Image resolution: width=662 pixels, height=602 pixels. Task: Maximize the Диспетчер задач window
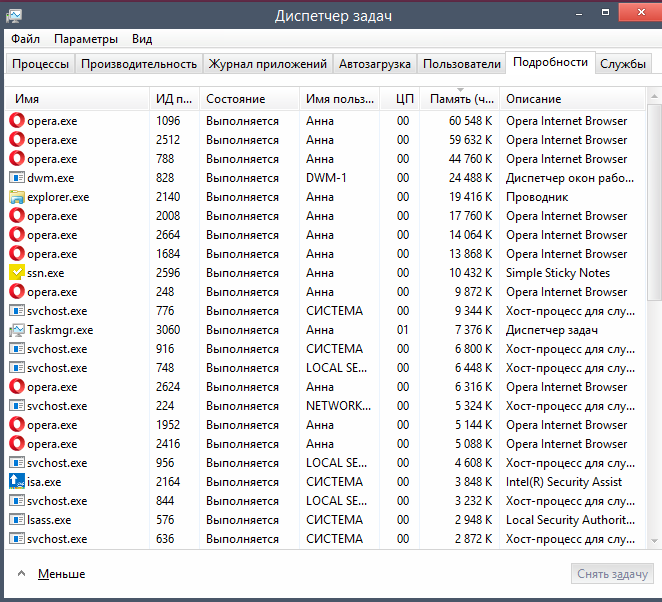[x=605, y=13]
